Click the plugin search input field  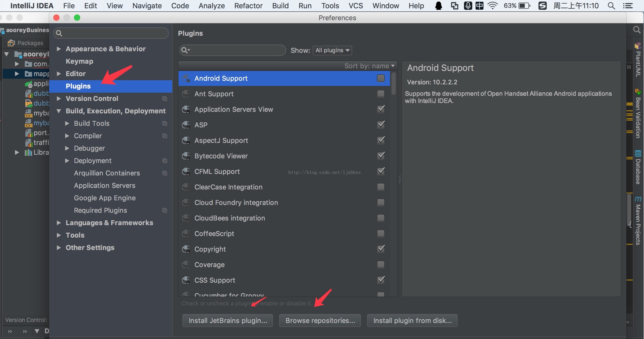pyautogui.click(x=233, y=50)
